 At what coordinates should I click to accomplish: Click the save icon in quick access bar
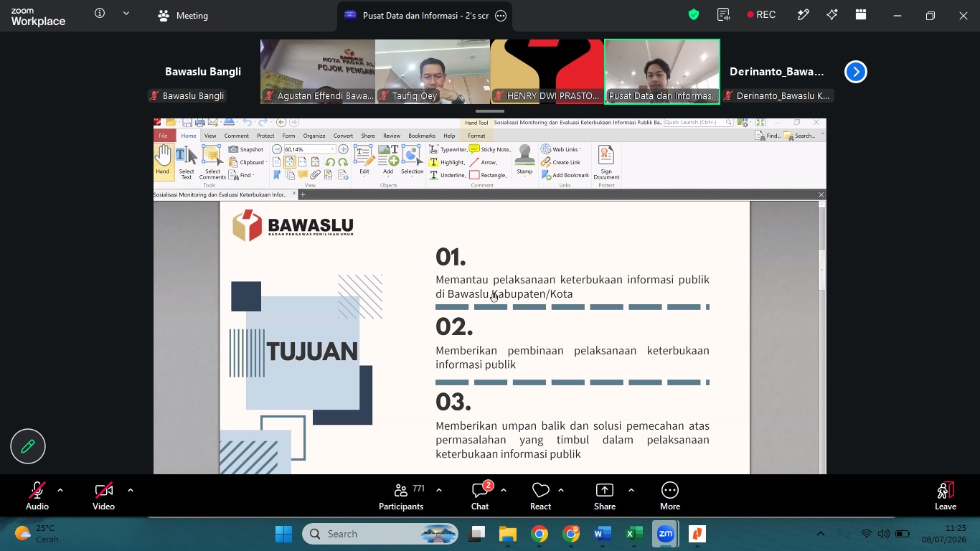tap(187, 123)
